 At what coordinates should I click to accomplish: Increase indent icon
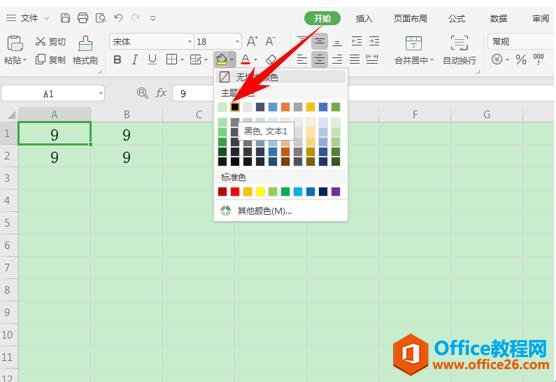click(374, 41)
